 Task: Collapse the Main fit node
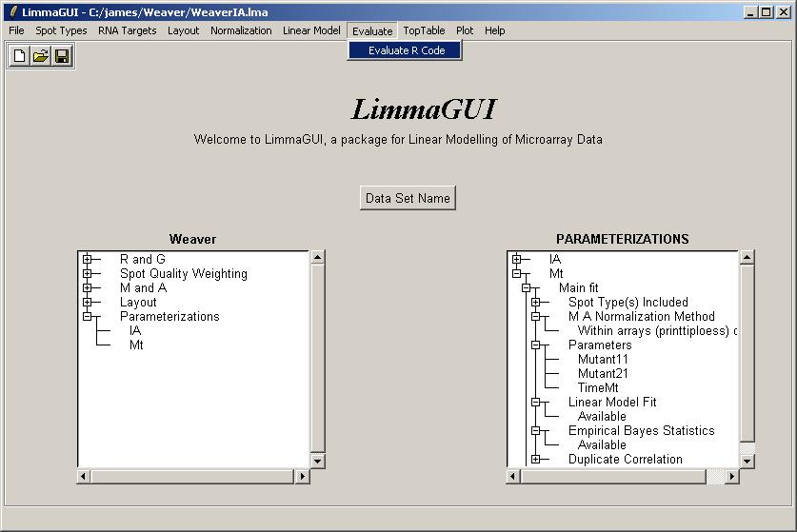pos(526,287)
